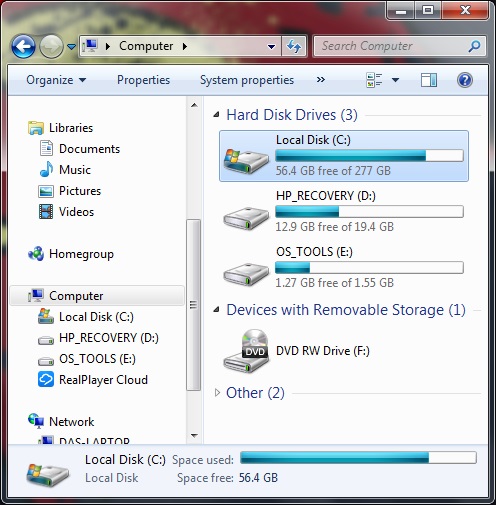Select Local Disk (C:) in navigation tree
Image resolution: width=497 pixels, height=505 pixels.
[96, 317]
